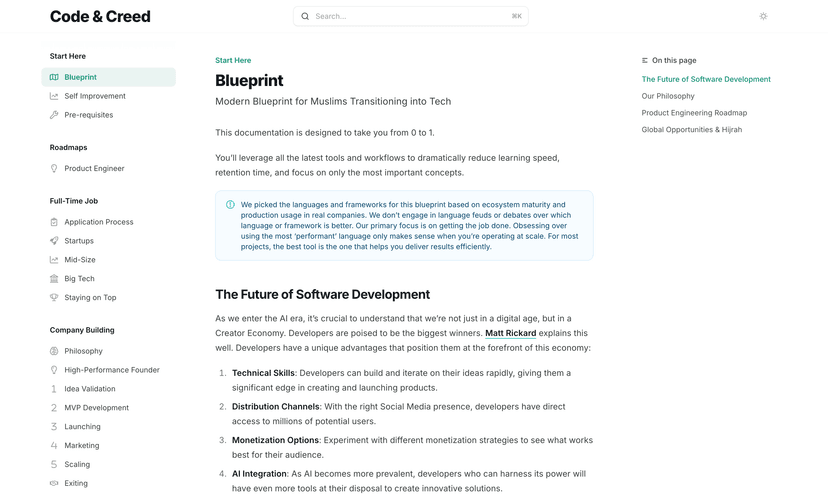Viewport: 828px width, 502px height.
Task: Go to Marketing page
Action: [109, 446]
